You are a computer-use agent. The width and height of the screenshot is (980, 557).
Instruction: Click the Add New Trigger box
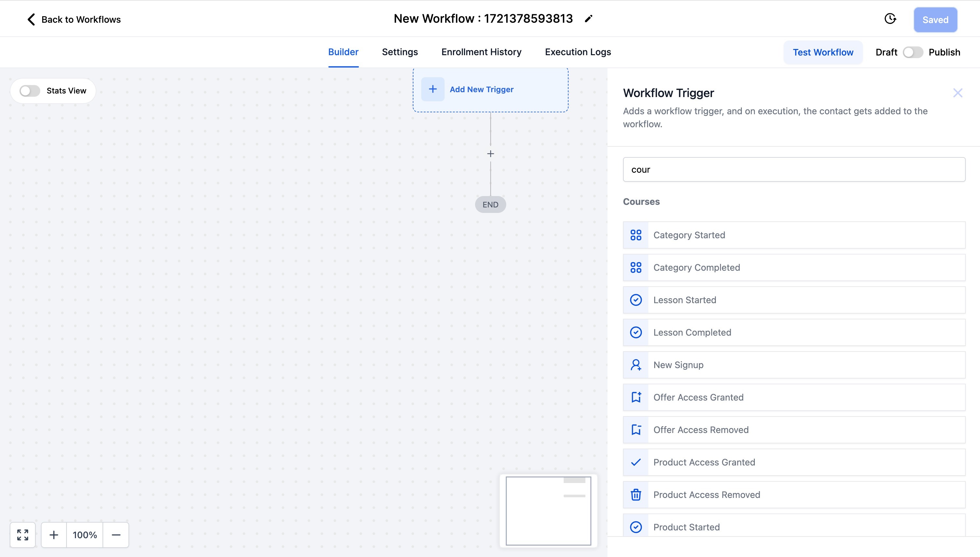490,90
